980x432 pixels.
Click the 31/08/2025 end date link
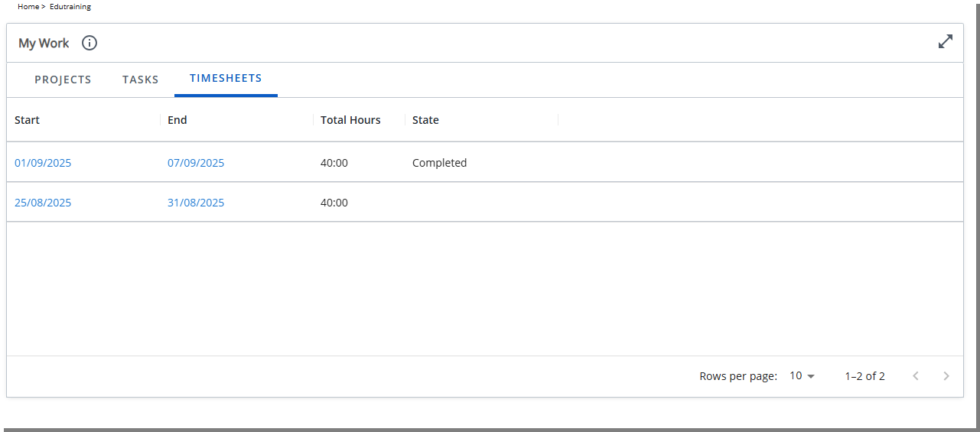coord(196,203)
